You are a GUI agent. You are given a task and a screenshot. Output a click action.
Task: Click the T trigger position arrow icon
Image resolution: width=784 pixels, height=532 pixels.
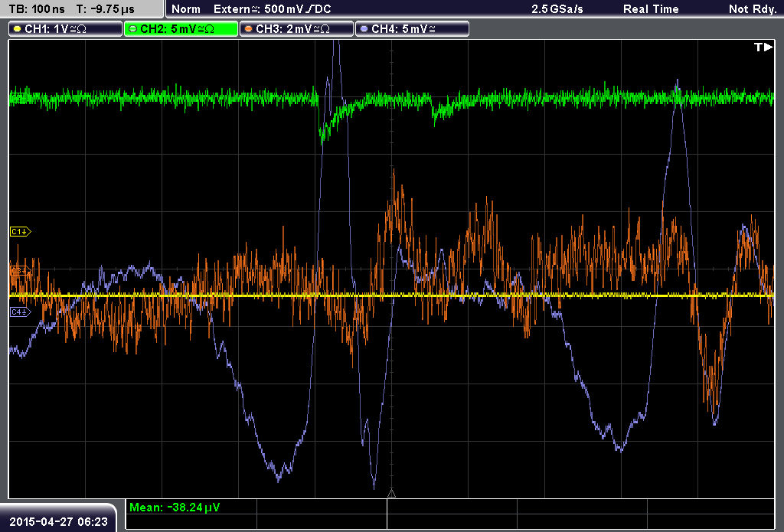tap(763, 47)
